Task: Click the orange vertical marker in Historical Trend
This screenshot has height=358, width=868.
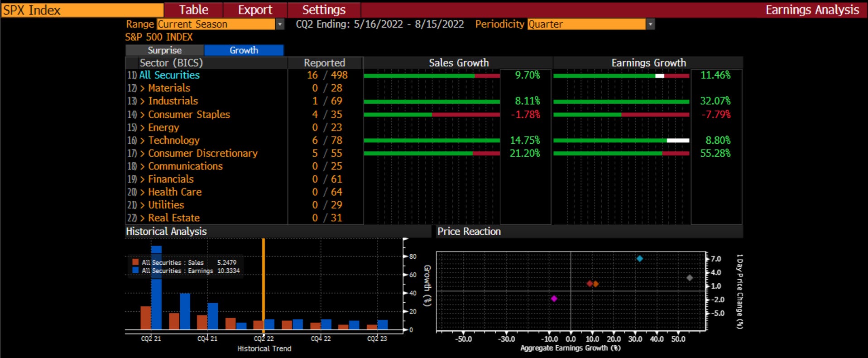Action: (264, 286)
